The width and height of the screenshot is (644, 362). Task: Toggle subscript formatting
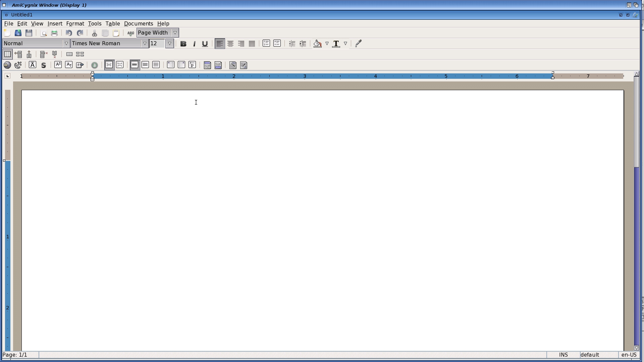coord(69,65)
